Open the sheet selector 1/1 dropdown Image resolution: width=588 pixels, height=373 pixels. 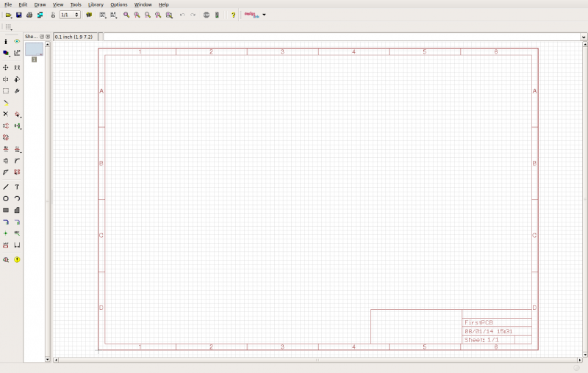[x=70, y=15]
